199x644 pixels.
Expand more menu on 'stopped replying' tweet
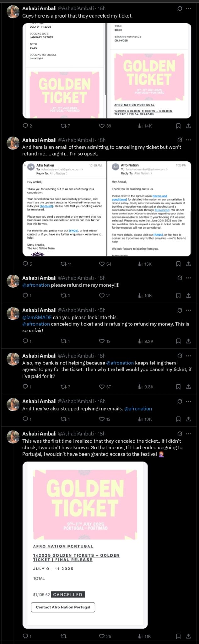tap(188, 401)
